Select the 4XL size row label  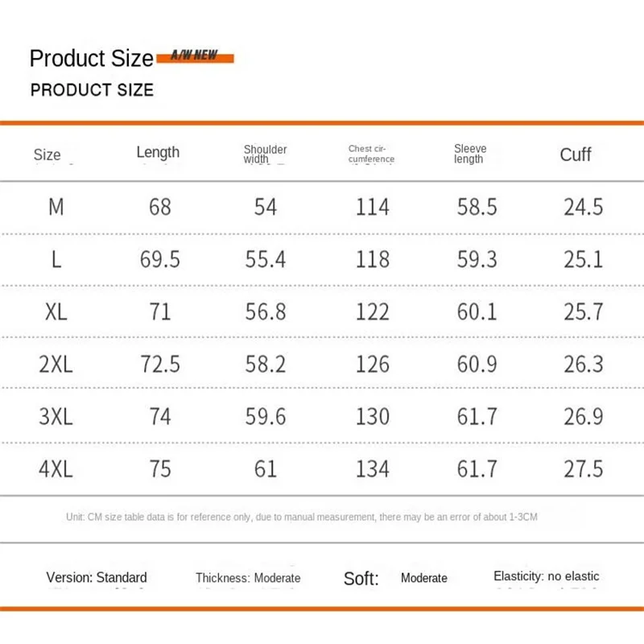[x=56, y=469]
